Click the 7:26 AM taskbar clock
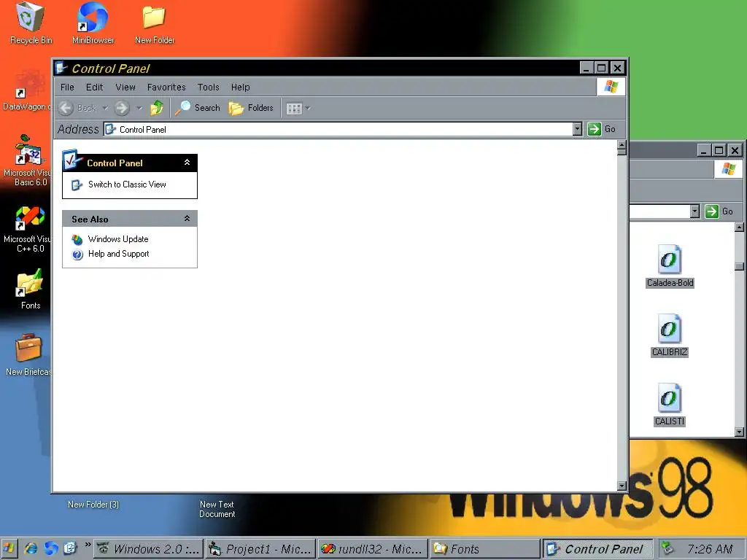The height and width of the screenshot is (560, 747). 709,549
